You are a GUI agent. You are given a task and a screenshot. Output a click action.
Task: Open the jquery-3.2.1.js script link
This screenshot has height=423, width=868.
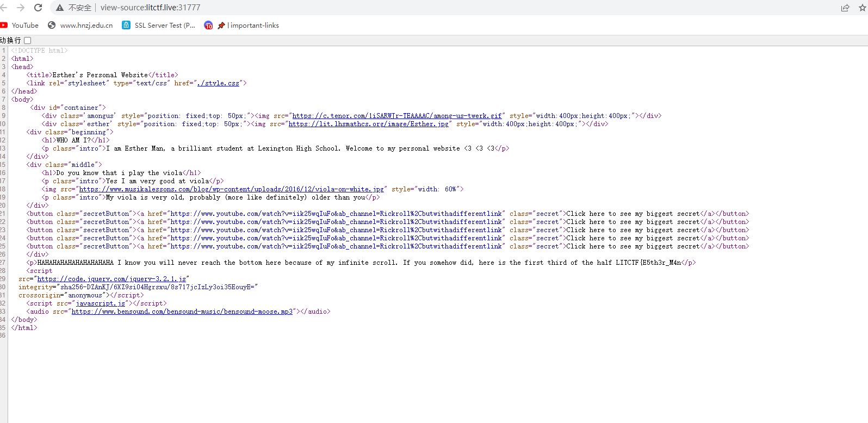point(111,279)
